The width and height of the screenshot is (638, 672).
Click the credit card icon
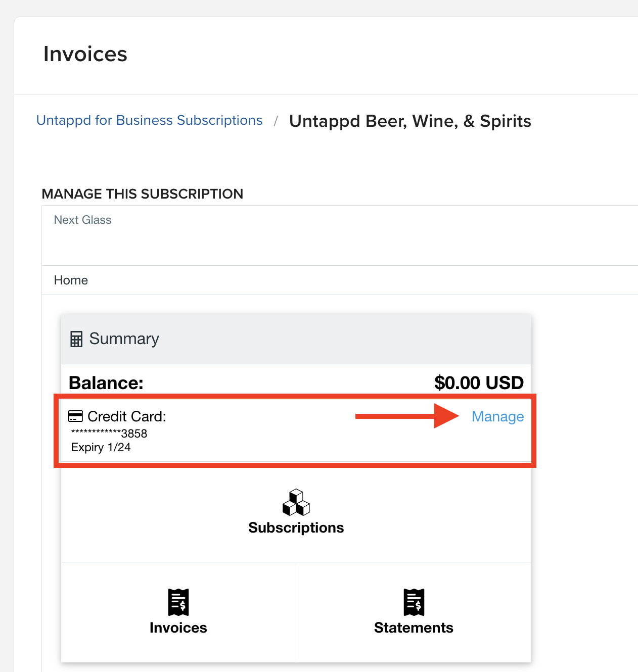pyautogui.click(x=75, y=416)
